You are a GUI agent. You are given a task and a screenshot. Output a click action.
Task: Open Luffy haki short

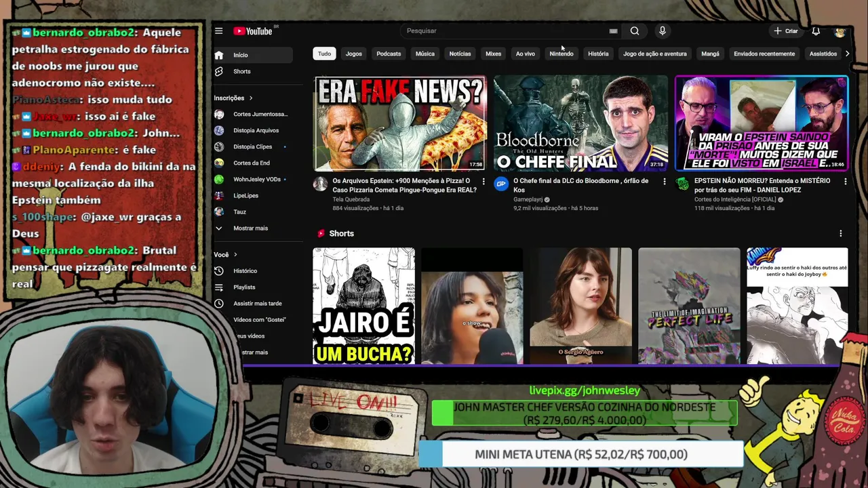pos(797,306)
